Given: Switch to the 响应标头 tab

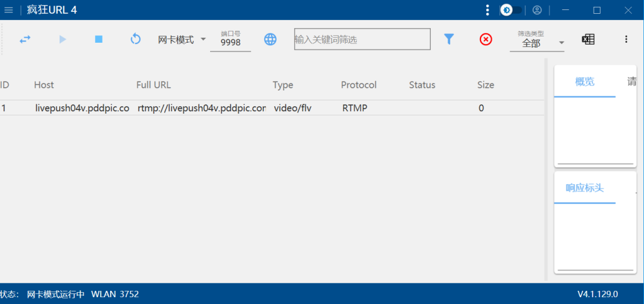Looking at the screenshot, I should pos(584,188).
